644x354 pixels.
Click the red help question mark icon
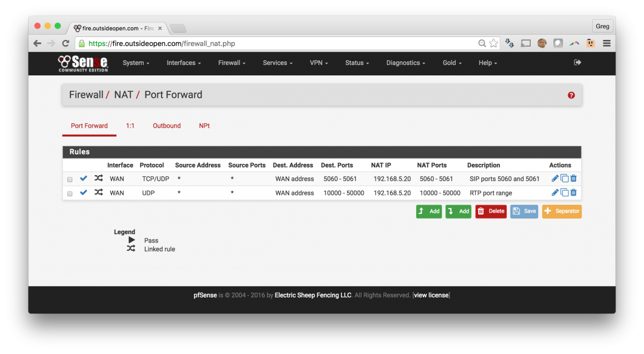tap(571, 95)
